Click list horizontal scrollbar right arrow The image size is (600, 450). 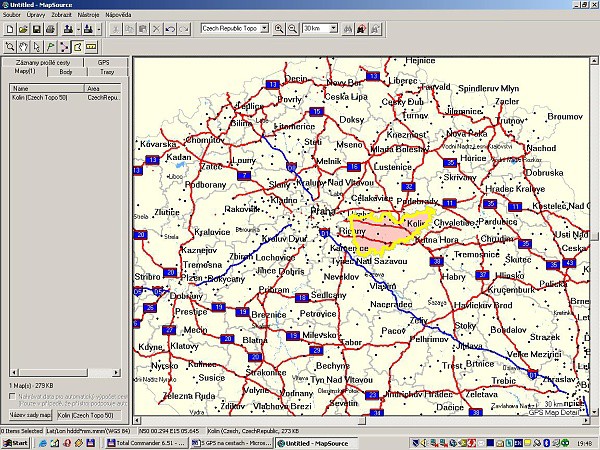click(116, 372)
